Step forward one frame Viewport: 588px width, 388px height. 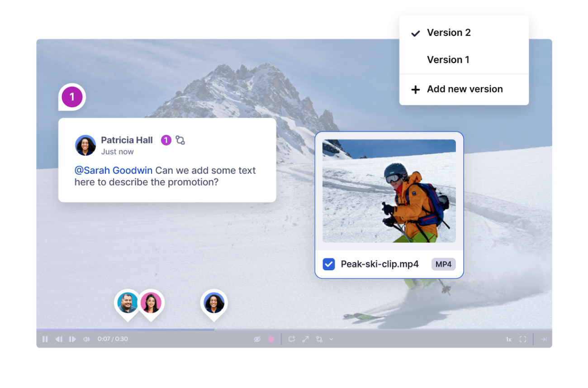click(72, 339)
